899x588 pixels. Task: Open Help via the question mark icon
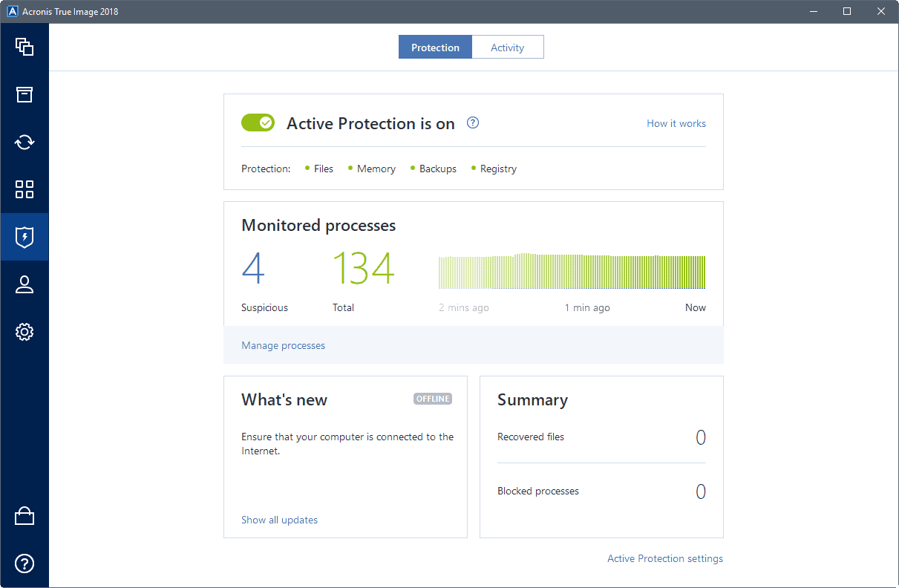[x=24, y=563]
